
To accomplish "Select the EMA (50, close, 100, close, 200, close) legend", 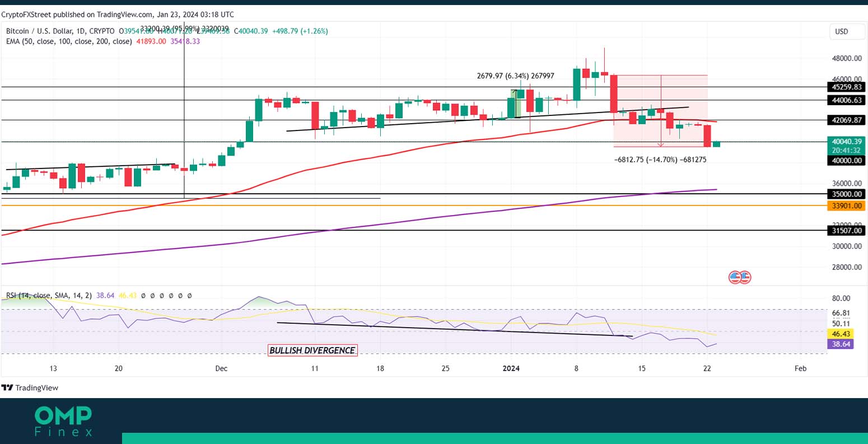I will 69,41.
